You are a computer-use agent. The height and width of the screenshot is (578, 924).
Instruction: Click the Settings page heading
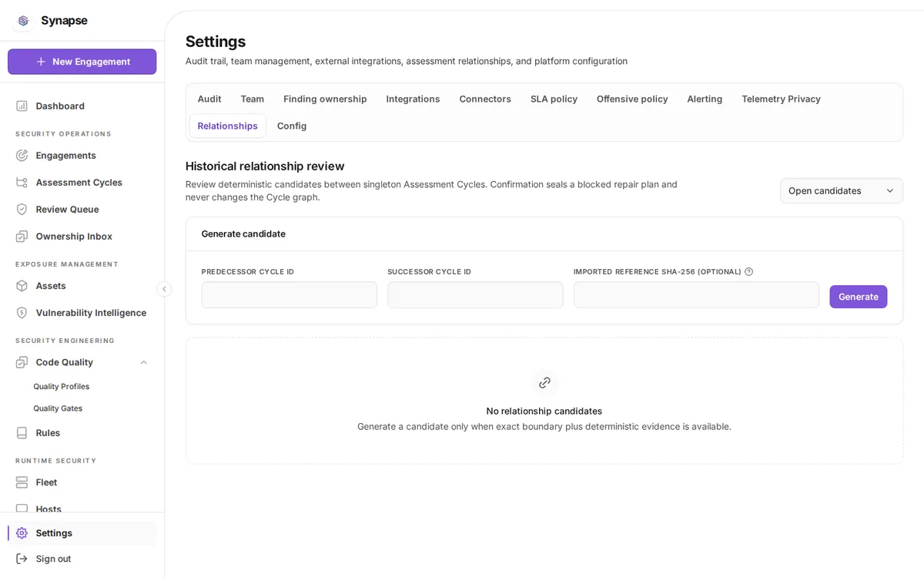tap(216, 42)
